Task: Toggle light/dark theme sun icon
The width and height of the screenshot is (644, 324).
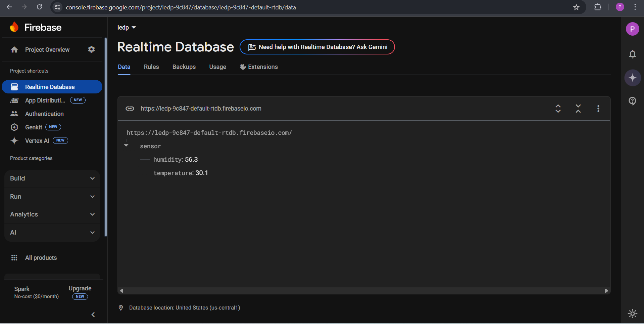Action: tap(633, 314)
